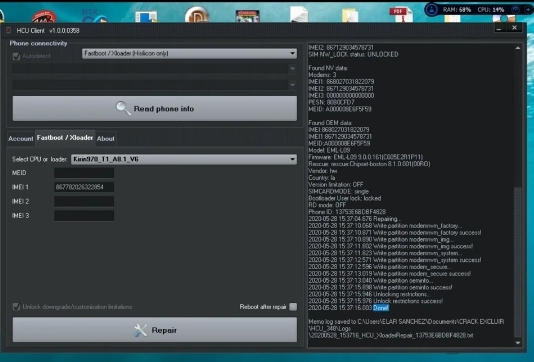534x362 pixels.
Task: Click the 'Version limitation: OFF' log line
Action: (335, 185)
